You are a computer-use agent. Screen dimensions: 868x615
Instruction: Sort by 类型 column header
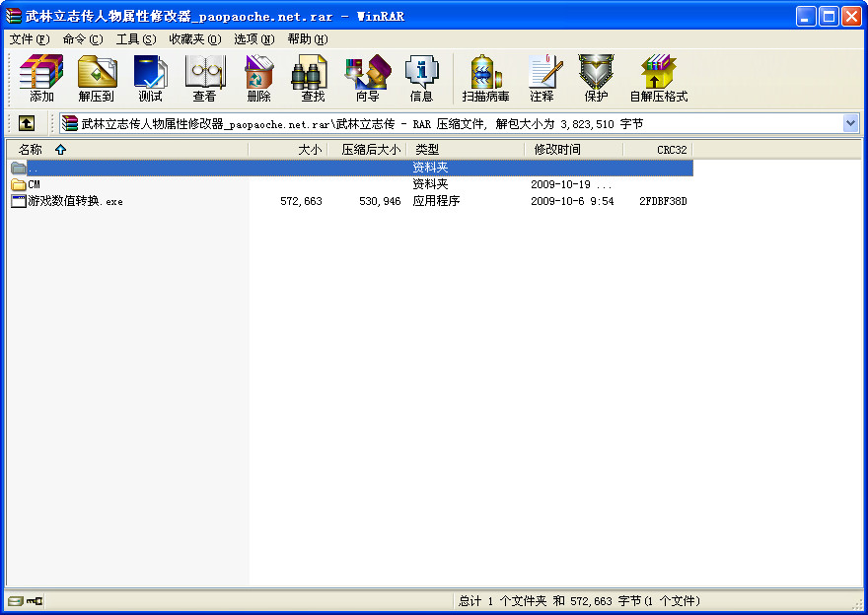pyautogui.click(x=465, y=150)
